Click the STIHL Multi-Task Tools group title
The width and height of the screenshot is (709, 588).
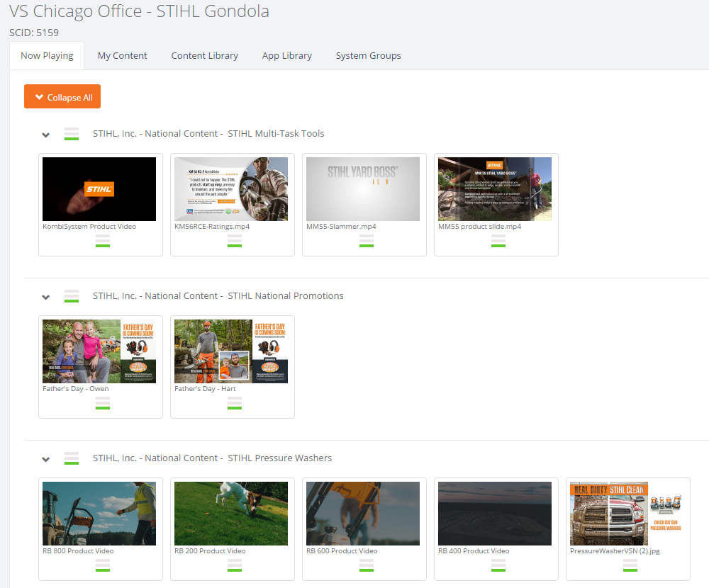point(208,134)
